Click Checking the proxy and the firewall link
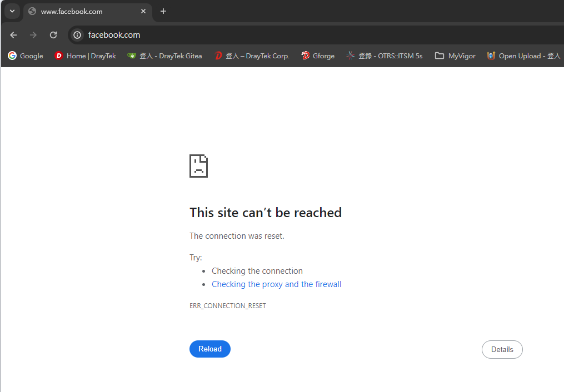This screenshot has height=392, width=564. (276, 284)
